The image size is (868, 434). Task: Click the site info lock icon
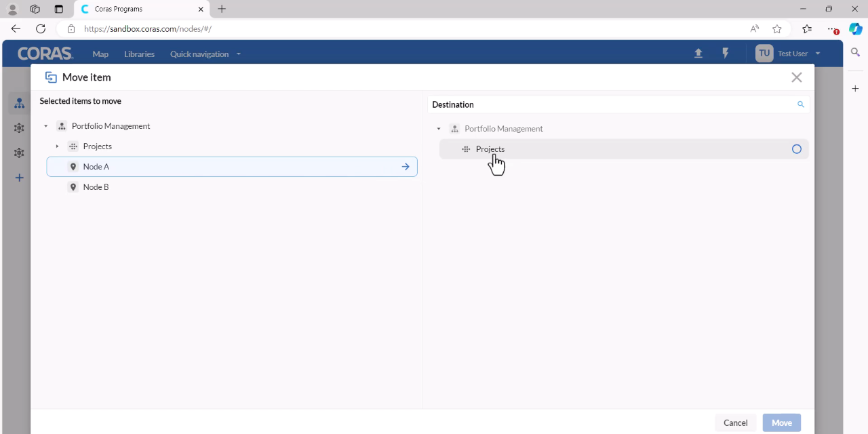tap(71, 29)
